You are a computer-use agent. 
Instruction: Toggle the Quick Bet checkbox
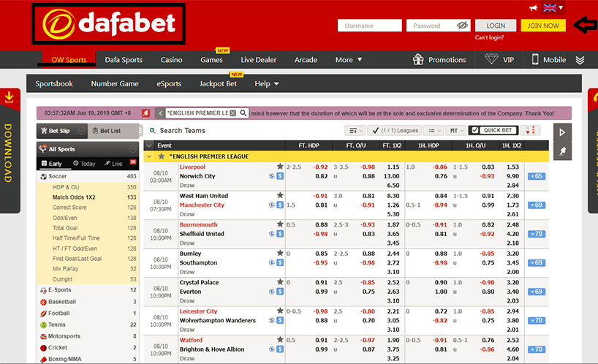tap(474, 130)
